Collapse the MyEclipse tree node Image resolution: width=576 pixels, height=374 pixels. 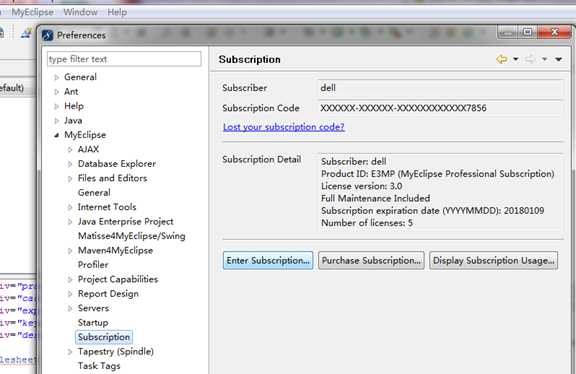pyautogui.click(x=57, y=135)
